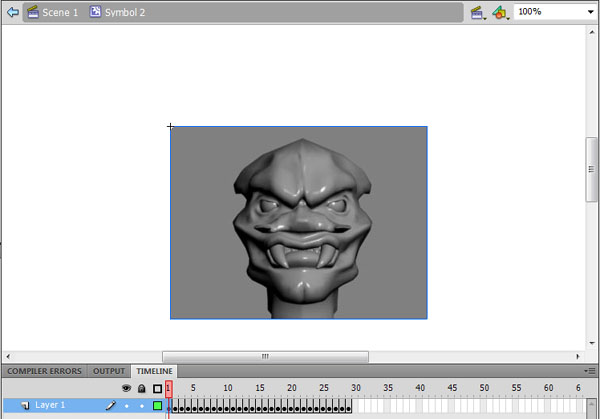Click Layer 1 green outline color swatch
The width and height of the screenshot is (600, 419).
pyautogui.click(x=157, y=405)
